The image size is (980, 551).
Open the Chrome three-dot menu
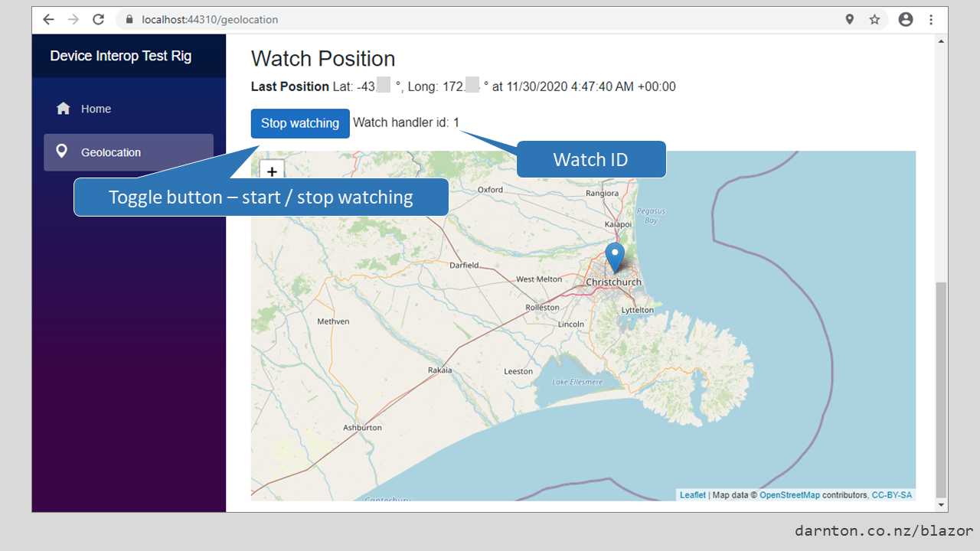[x=931, y=20]
